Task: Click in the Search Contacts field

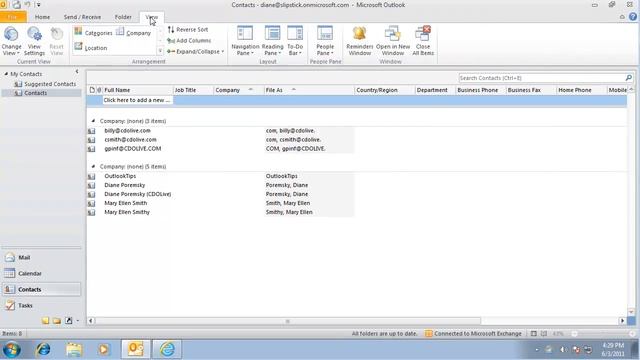Action: pos(541,78)
